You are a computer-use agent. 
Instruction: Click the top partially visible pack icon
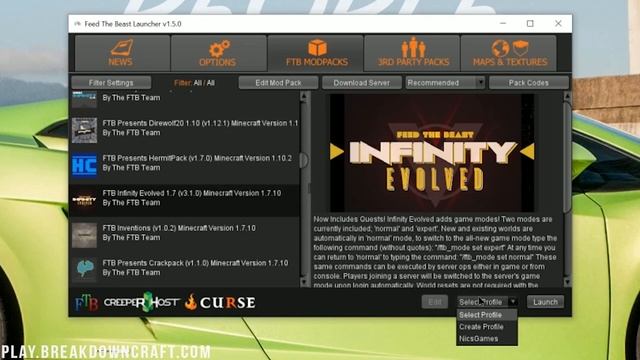point(84,100)
